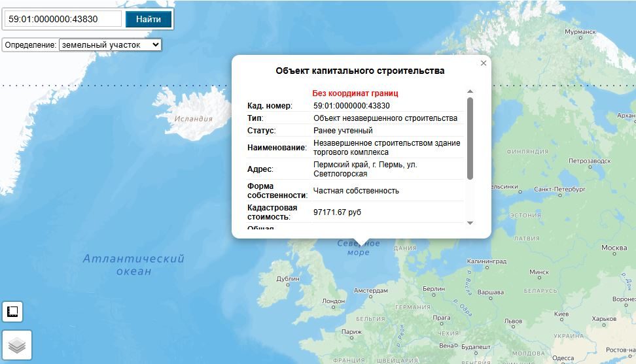Click the Львов city label
The image size is (636, 364).
click(513, 321)
